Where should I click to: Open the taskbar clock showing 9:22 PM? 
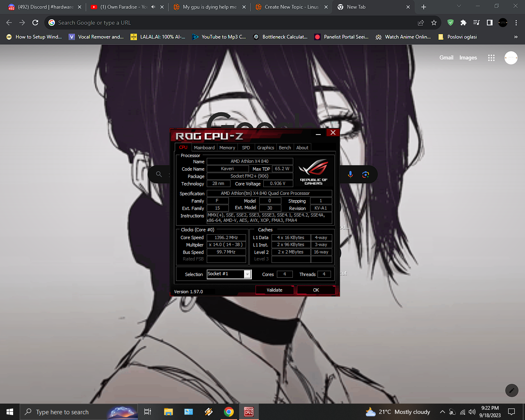click(490, 412)
